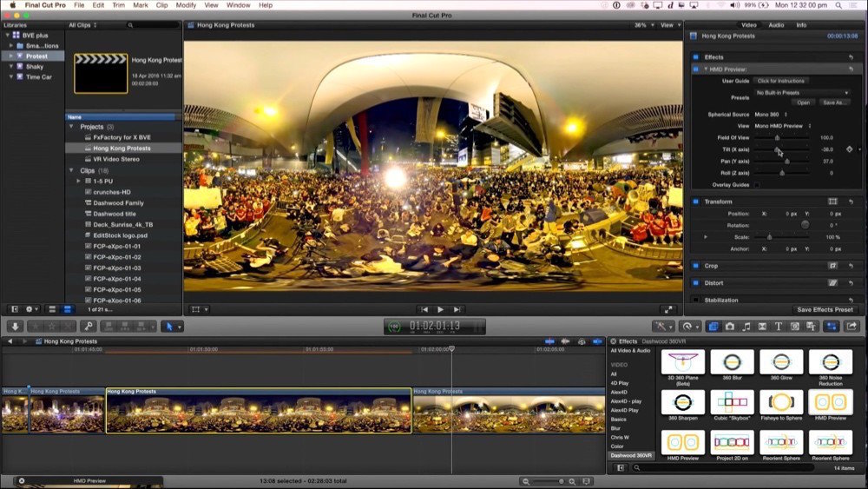Adjust the Roll (Z axis) slider
The height and width of the screenshot is (489, 868).
coord(781,173)
